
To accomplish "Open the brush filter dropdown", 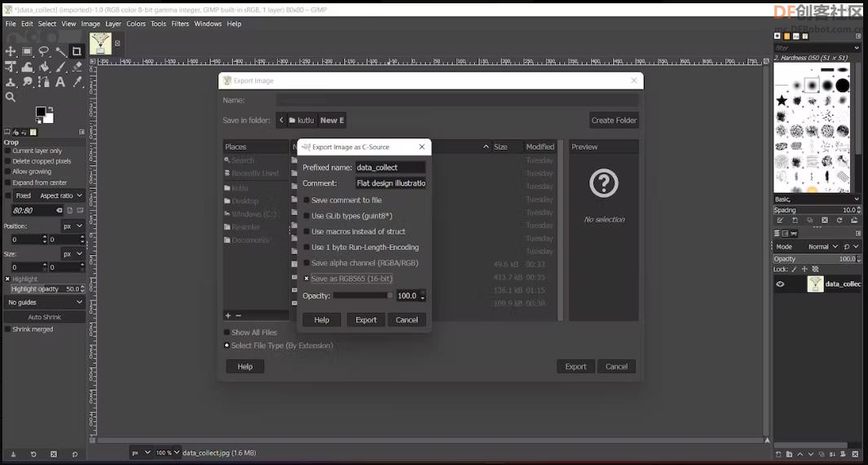I will point(817,48).
